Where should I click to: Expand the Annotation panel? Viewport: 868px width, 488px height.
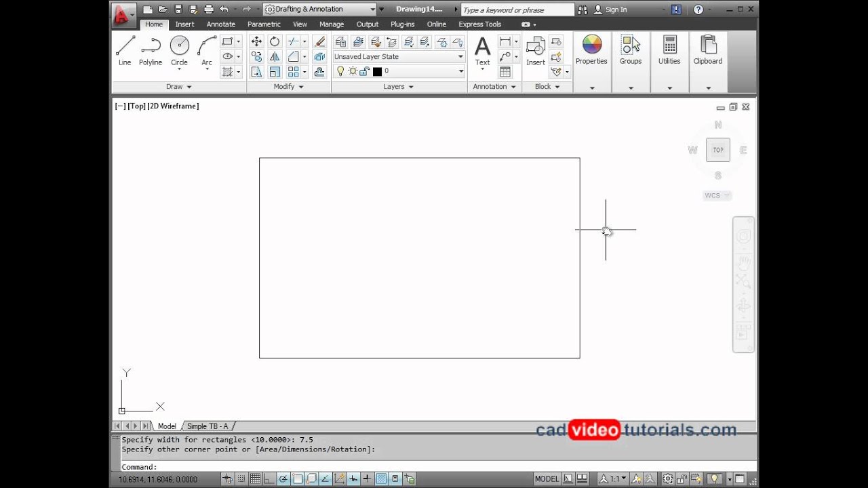494,87
